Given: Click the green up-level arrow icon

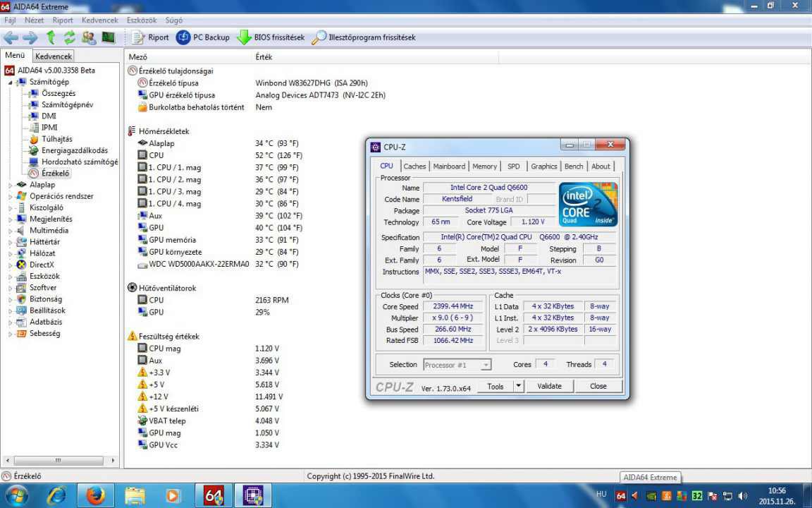Looking at the screenshot, I should pyautogui.click(x=50, y=37).
